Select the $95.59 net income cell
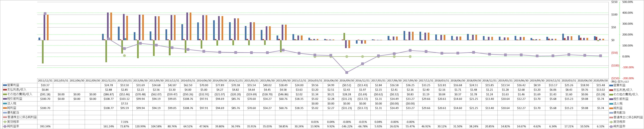This screenshot has height=129, width=644. point(124,108)
